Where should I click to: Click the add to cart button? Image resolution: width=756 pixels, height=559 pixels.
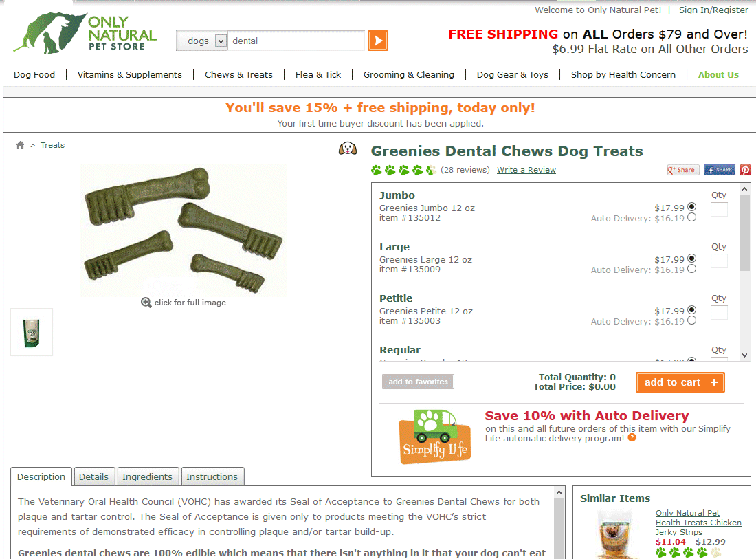click(x=680, y=382)
